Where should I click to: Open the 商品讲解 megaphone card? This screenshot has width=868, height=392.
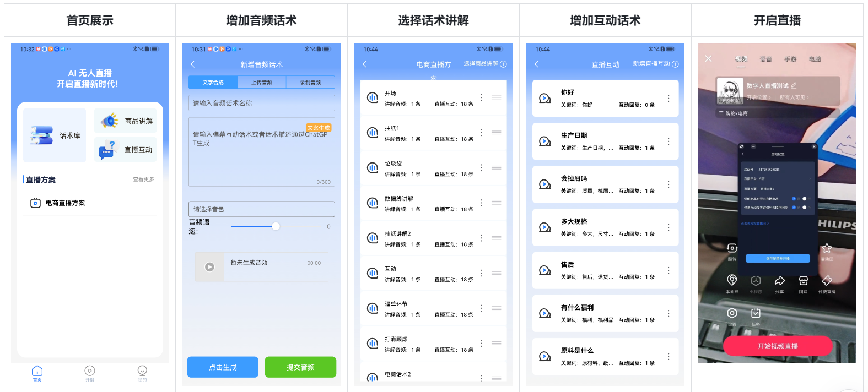[x=126, y=121]
